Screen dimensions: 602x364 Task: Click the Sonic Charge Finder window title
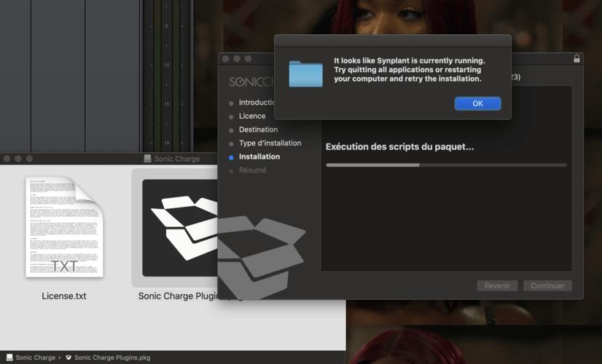coord(177,159)
